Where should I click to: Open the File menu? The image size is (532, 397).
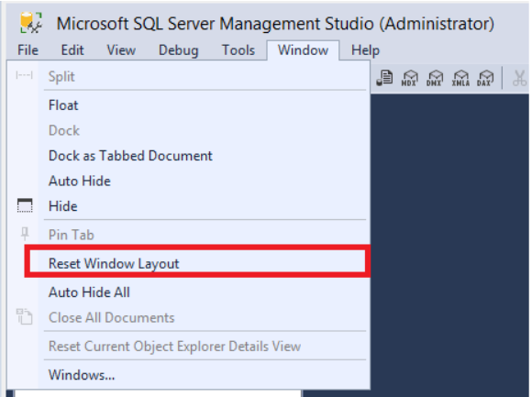[x=28, y=50]
